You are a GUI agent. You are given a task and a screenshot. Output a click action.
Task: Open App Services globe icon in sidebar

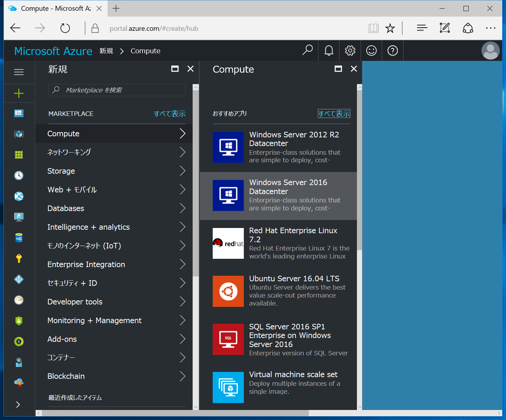pyautogui.click(x=19, y=196)
